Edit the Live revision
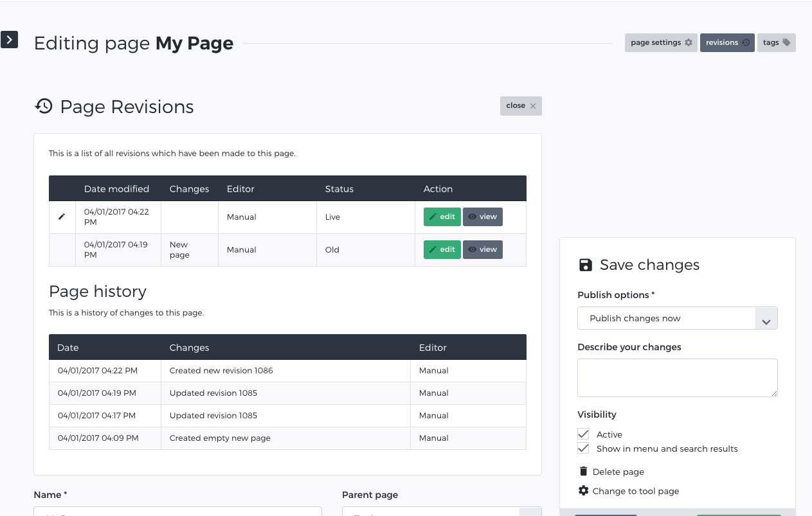Image resolution: width=812 pixels, height=516 pixels. click(442, 217)
